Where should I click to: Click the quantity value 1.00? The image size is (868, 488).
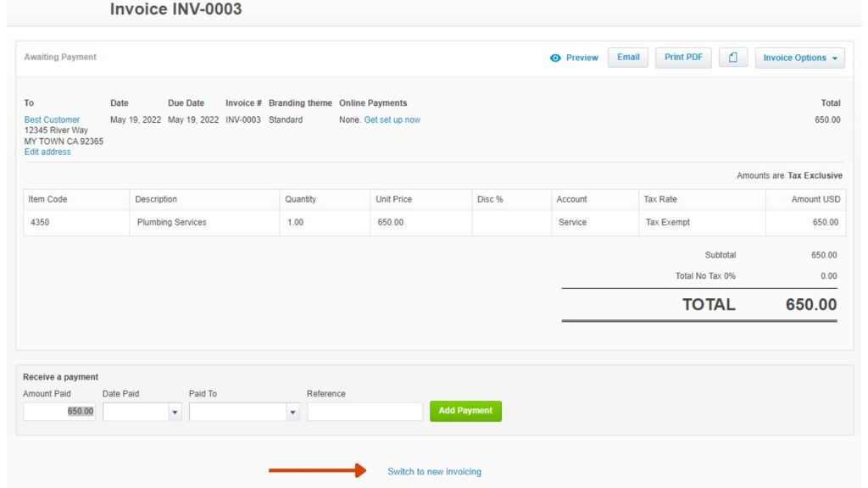pos(296,223)
